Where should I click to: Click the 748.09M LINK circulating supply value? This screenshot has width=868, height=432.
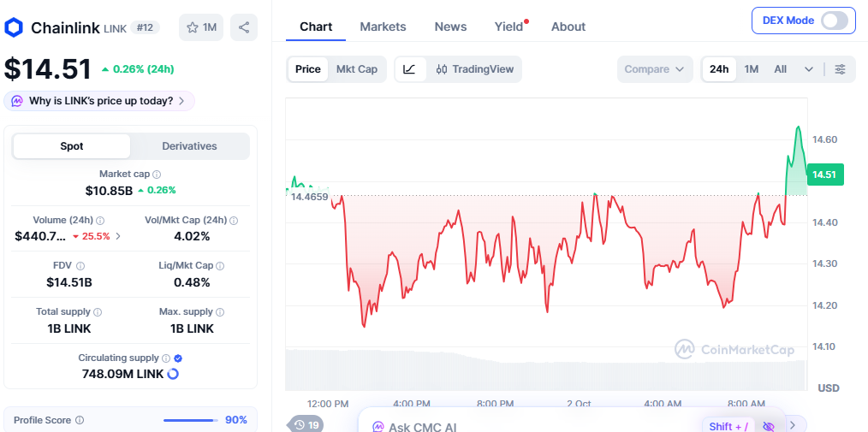pos(122,374)
